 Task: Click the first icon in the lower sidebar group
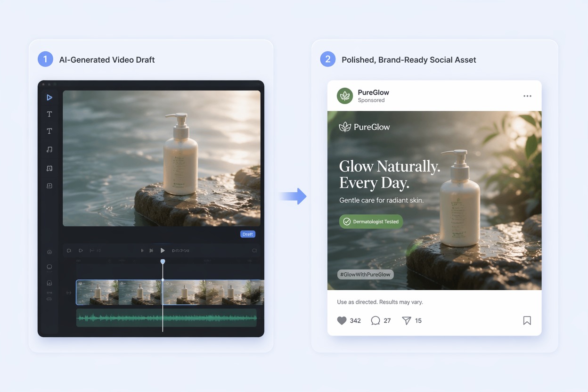click(49, 252)
